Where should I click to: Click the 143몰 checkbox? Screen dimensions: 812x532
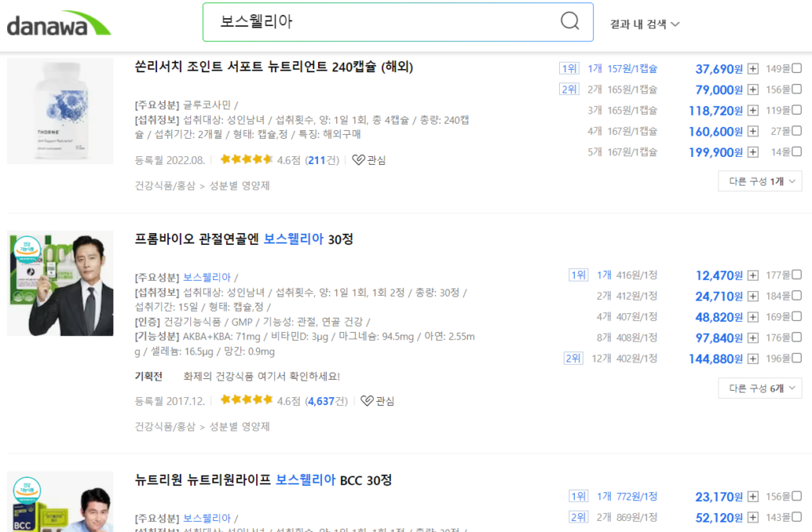[x=797, y=516]
